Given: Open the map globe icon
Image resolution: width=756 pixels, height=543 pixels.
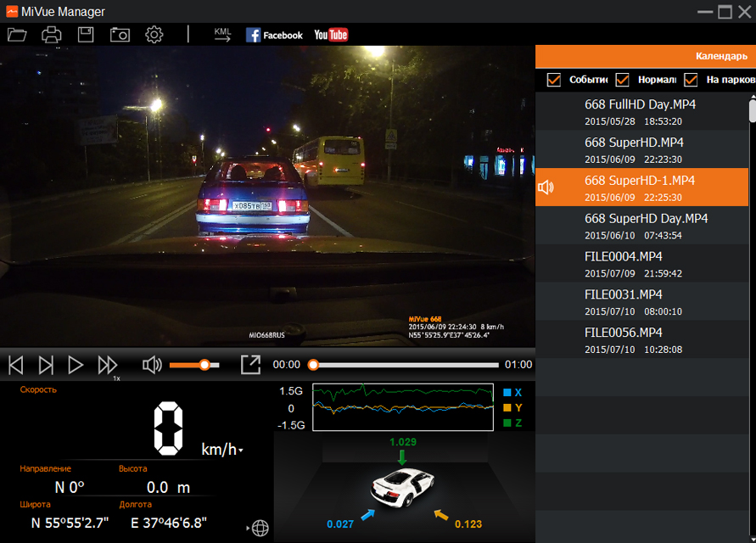Looking at the screenshot, I should (260, 528).
